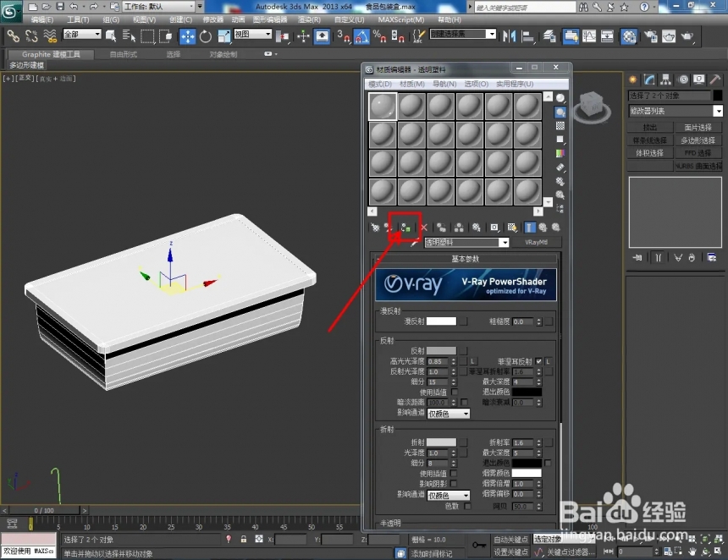Choose Rectangular Selection Region tool
The height and width of the screenshot is (560, 728).
147,36
